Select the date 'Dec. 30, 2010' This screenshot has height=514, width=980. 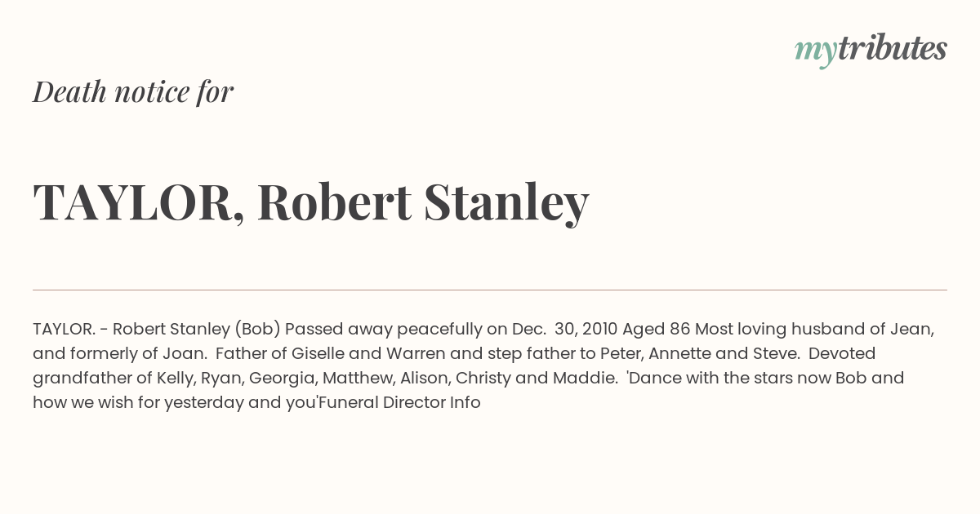click(565, 329)
